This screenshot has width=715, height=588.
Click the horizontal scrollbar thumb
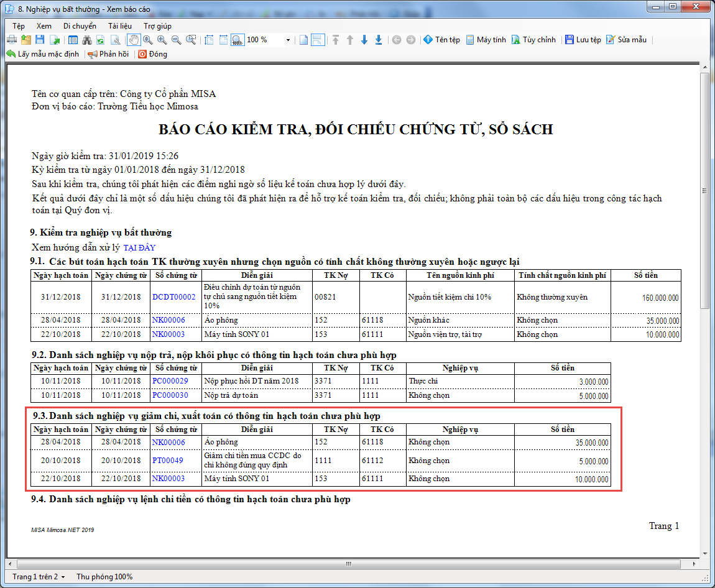(x=349, y=564)
